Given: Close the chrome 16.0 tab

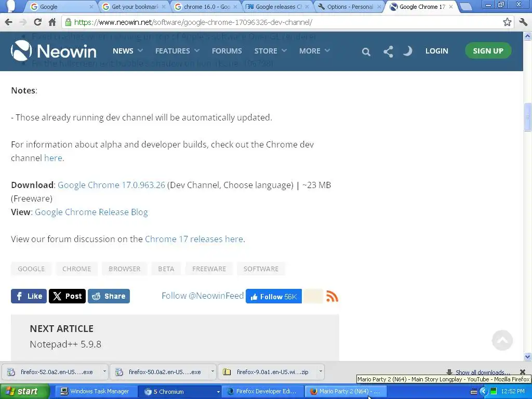Looking at the screenshot, I should pos(235,7).
